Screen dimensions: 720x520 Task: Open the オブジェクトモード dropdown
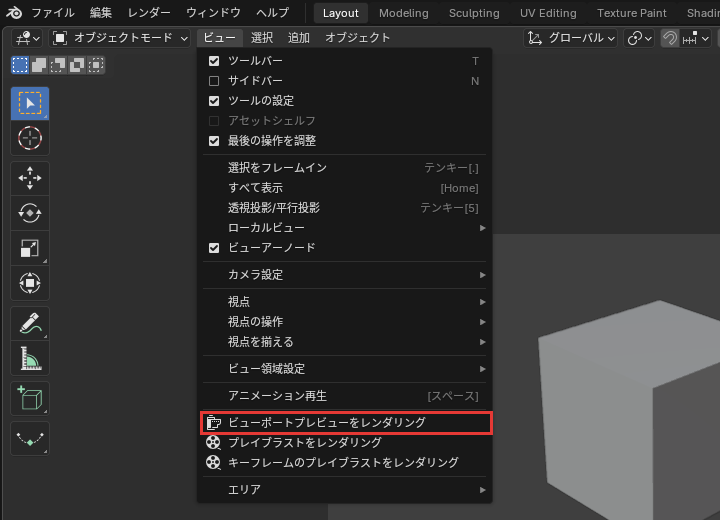(x=120, y=38)
